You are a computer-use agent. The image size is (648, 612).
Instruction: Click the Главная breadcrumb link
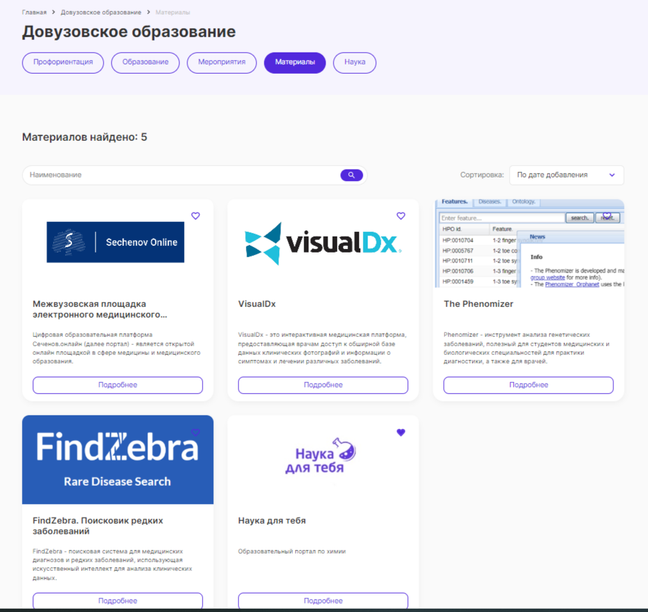tap(34, 12)
